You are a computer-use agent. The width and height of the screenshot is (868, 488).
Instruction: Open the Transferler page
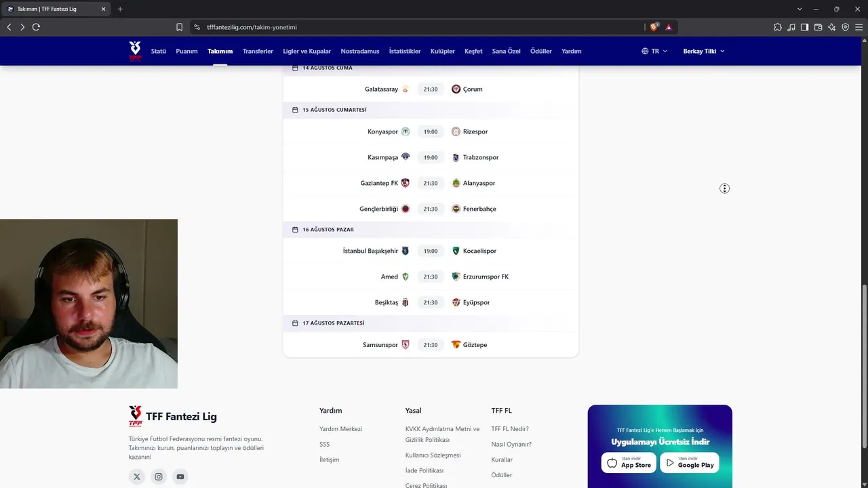(258, 51)
